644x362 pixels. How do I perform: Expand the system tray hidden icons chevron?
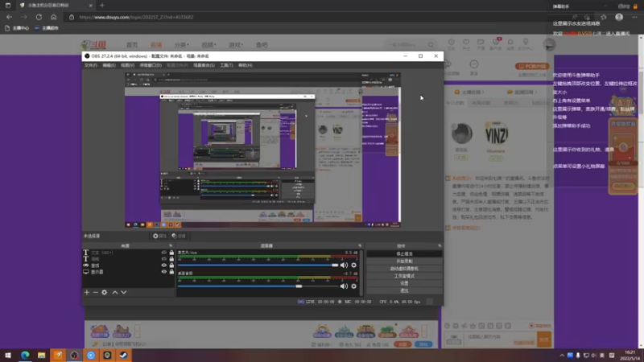tap(562, 356)
